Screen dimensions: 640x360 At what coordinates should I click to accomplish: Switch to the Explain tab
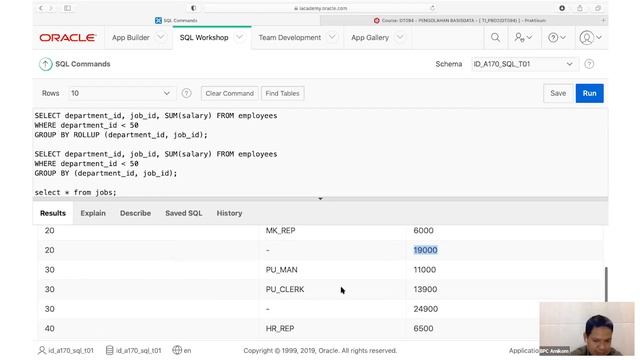[x=93, y=213]
